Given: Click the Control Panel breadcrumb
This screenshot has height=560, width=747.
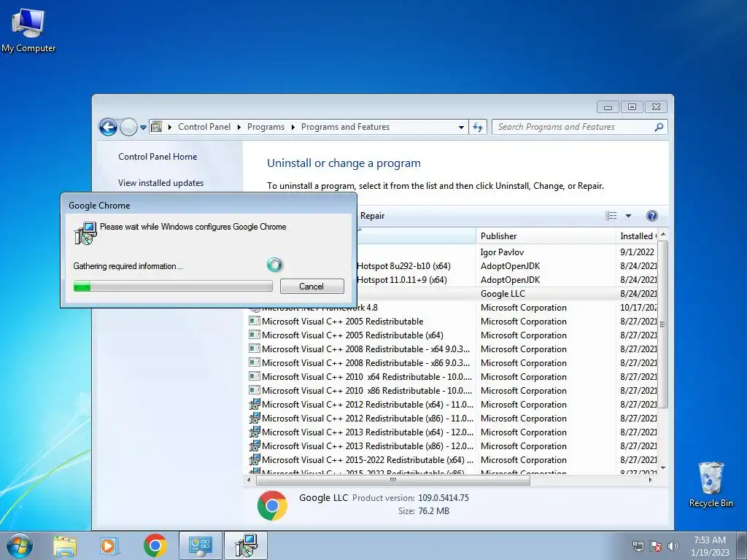Looking at the screenshot, I should (x=204, y=127).
